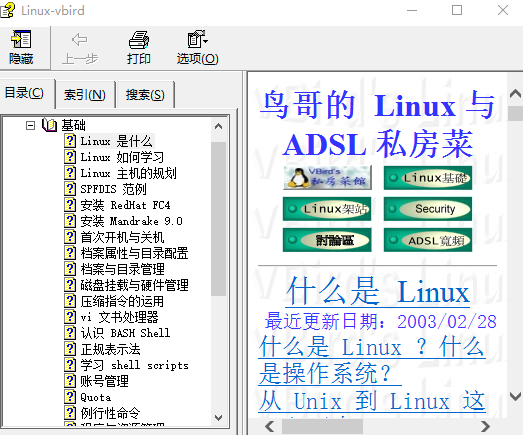Switch to the 索引(N) tab
The height and width of the screenshot is (435, 523).
click(x=85, y=95)
